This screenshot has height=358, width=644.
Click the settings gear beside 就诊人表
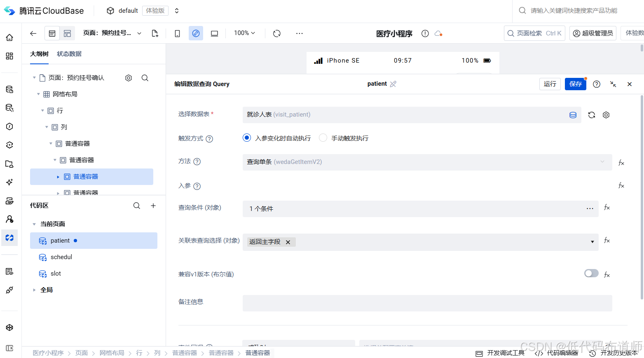pos(606,115)
